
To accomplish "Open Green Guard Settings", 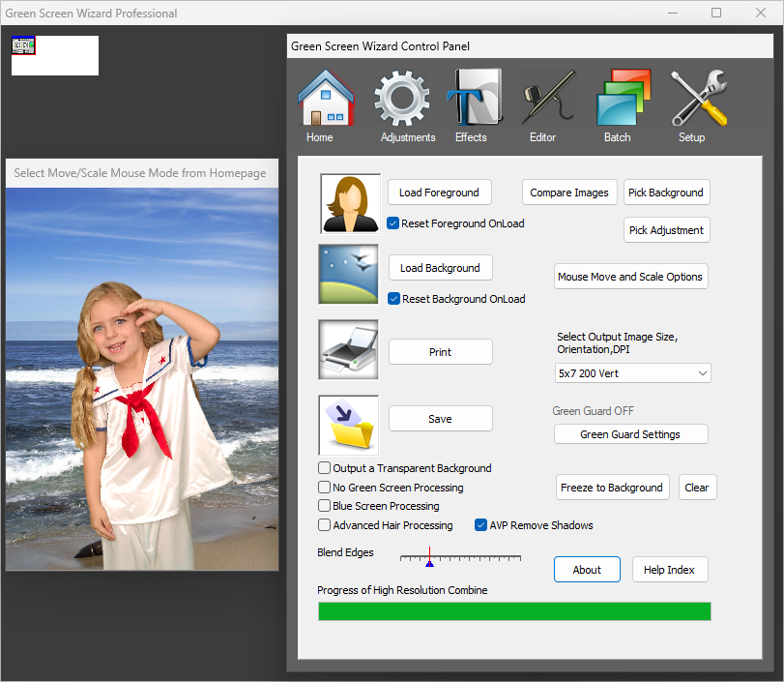I will [630, 433].
